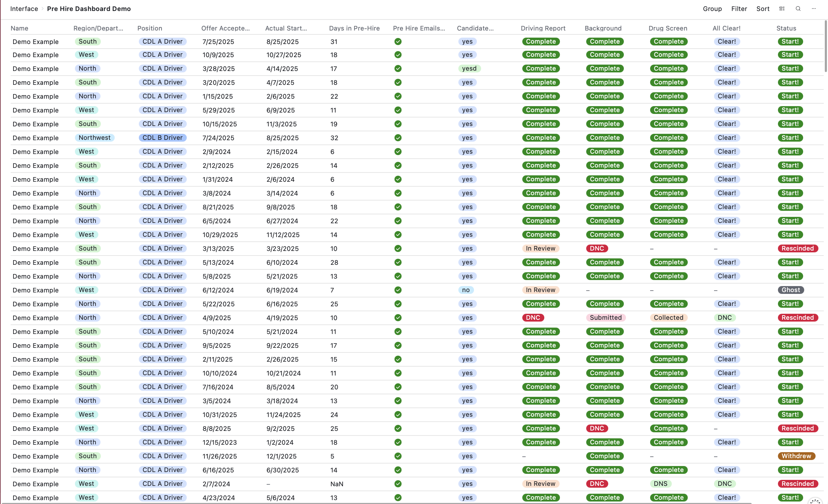Click actual start date 6/30/2025
The height and width of the screenshot is (504, 828).
click(x=282, y=470)
